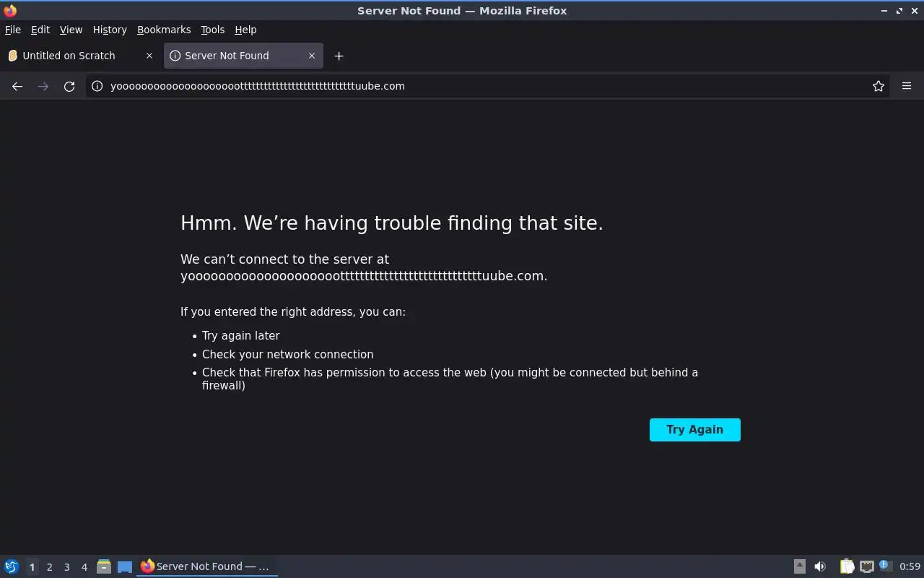This screenshot has height=578, width=924.
Task: Open the volume speaker tray icon
Action: (820, 566)
